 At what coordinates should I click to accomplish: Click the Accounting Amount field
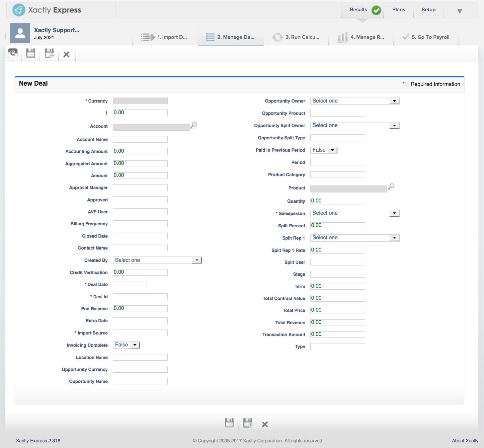140,151
